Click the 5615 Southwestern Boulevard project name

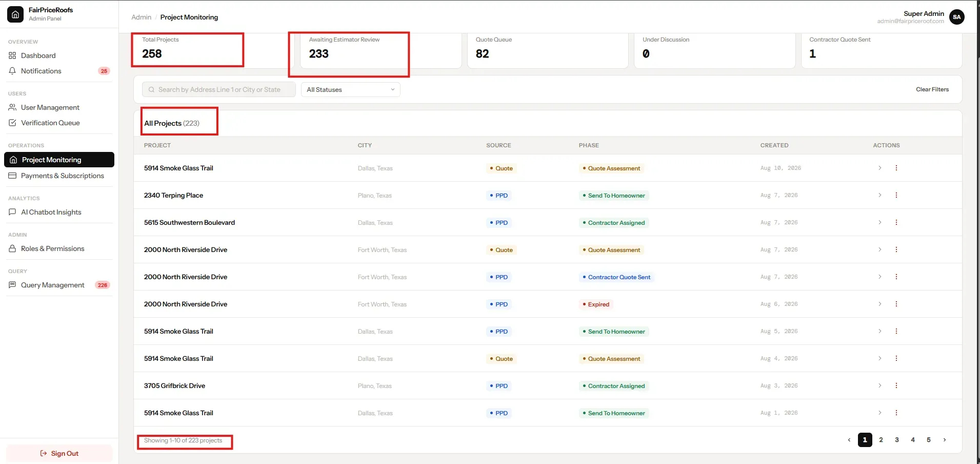coord(189,222)
